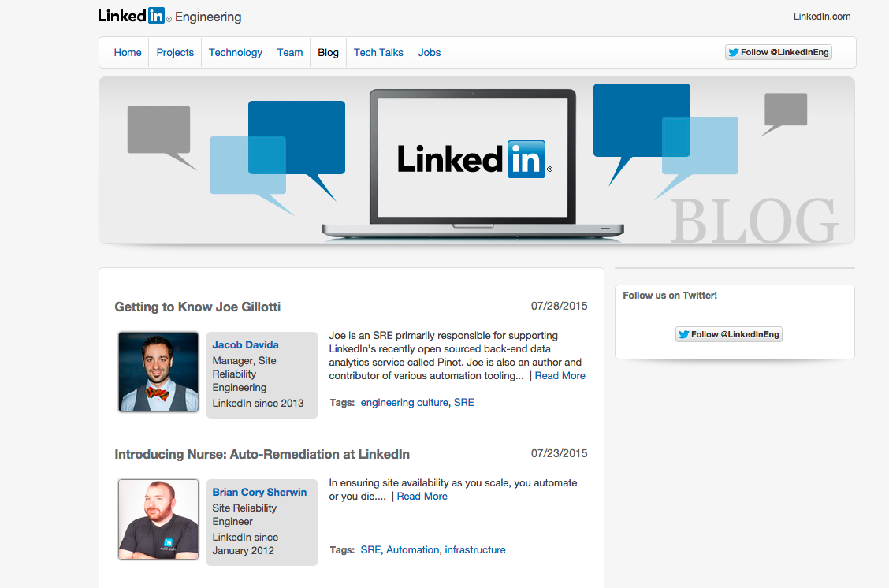Open the Jobs page
The image size is (889, 588).
coord(429,52)
